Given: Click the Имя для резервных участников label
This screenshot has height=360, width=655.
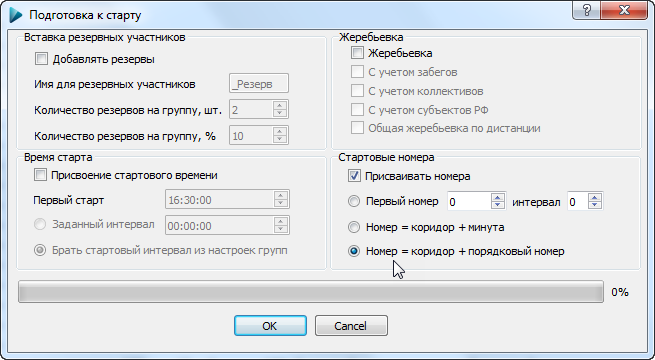Looking at the screenshot, I should tap(114, 84).
